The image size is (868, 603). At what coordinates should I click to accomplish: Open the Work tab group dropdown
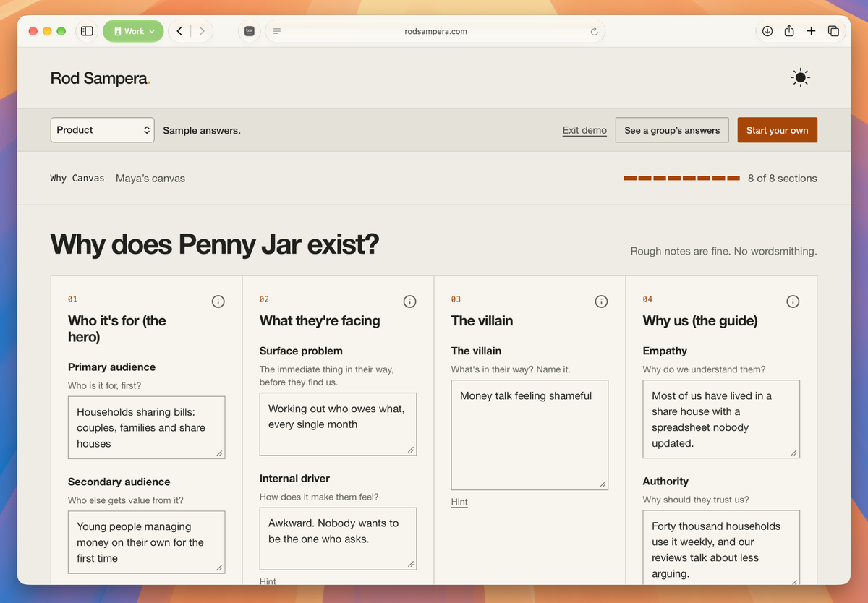tap(134, 31)
